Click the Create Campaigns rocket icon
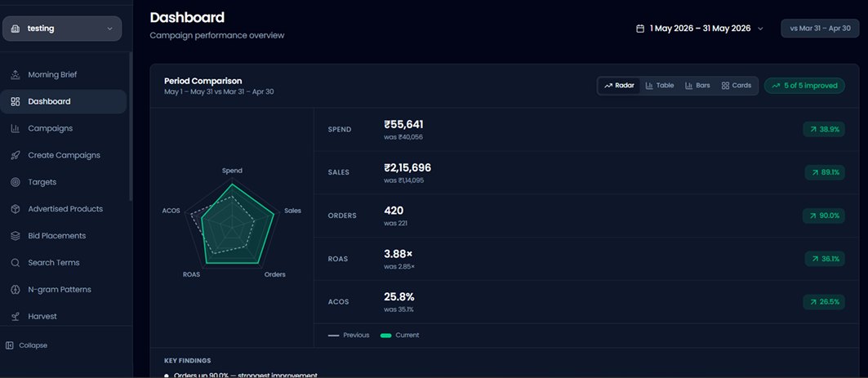This screenshot has width=868, height=378. pyautogui.click(x=16, y=155)
